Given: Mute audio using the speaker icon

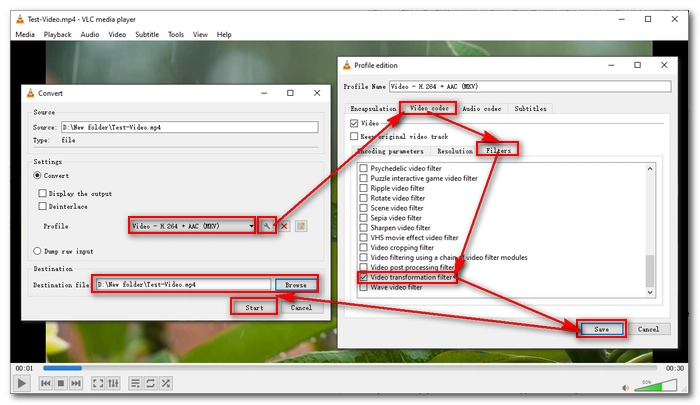Looking at the screenshot, I should pos(625,388).
